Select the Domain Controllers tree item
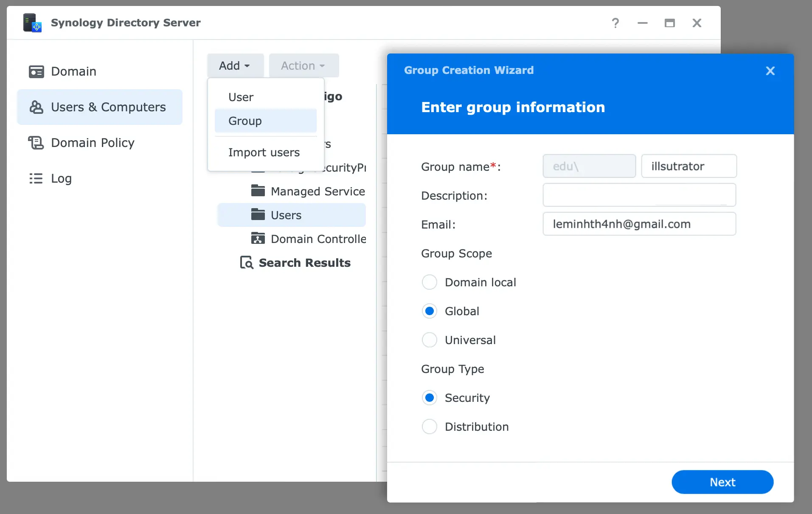The height and width of the screenshot is (514, 812). pyautogui.click(x=292, y=239)
